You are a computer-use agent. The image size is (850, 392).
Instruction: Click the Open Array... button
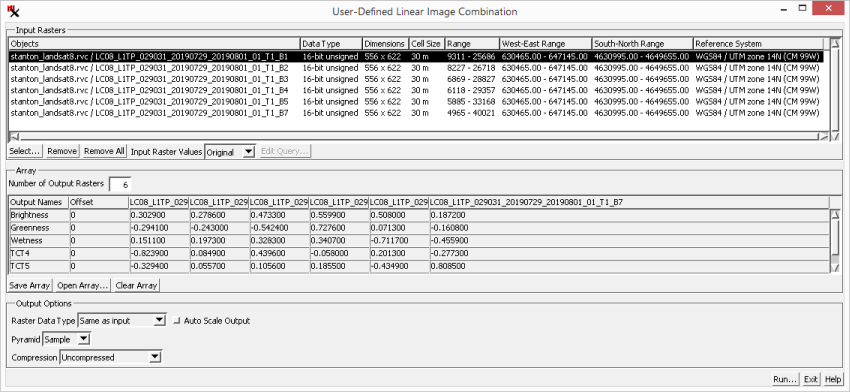point(83,285)
